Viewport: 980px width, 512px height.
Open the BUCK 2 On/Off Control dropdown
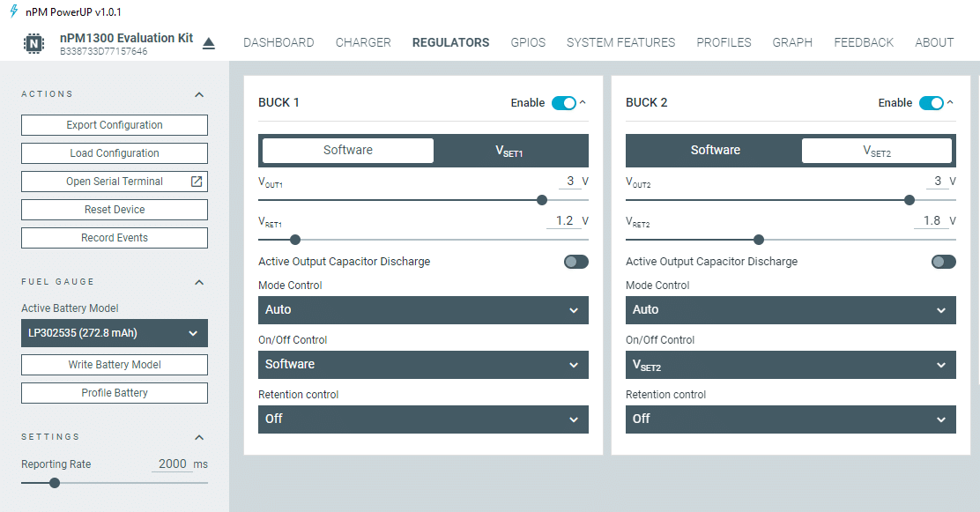(791, 365)
